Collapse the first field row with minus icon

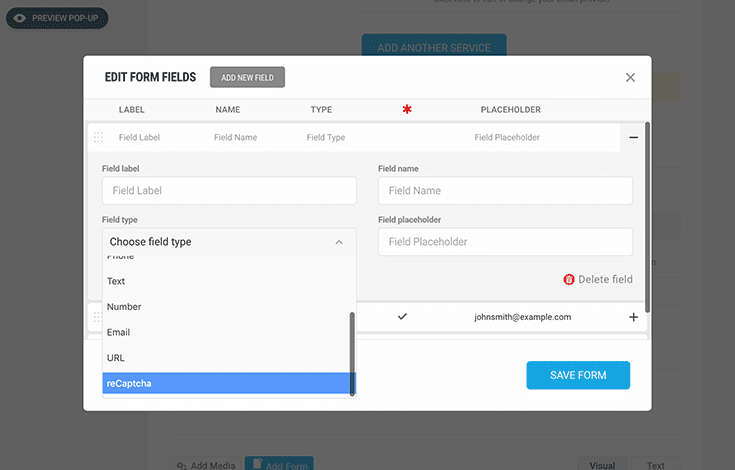[x=633, y=137]
